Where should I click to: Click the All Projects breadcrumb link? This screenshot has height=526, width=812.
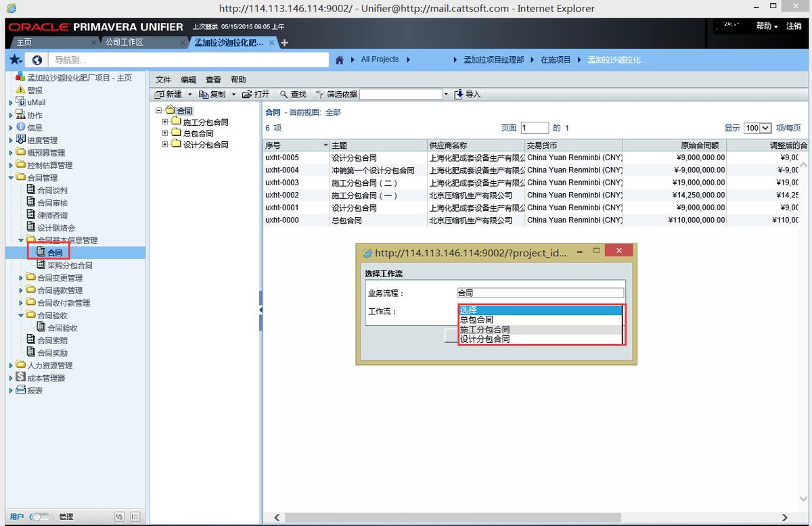(x=380, y=59)
